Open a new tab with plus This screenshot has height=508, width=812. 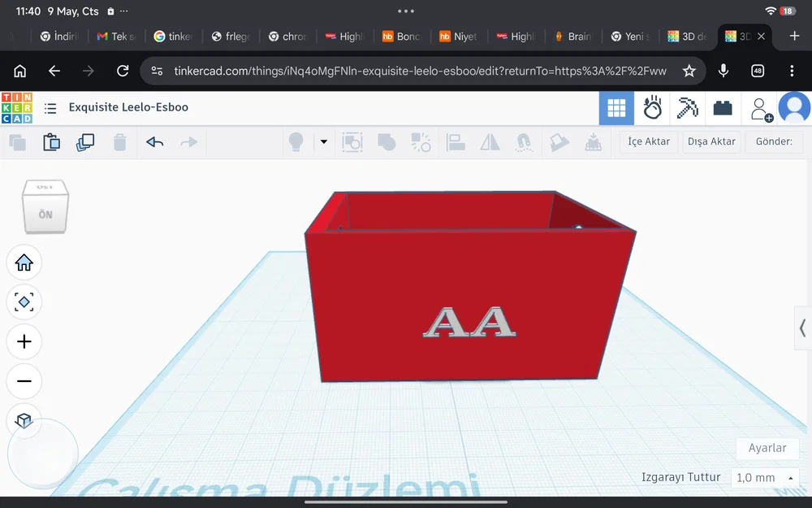794,36
